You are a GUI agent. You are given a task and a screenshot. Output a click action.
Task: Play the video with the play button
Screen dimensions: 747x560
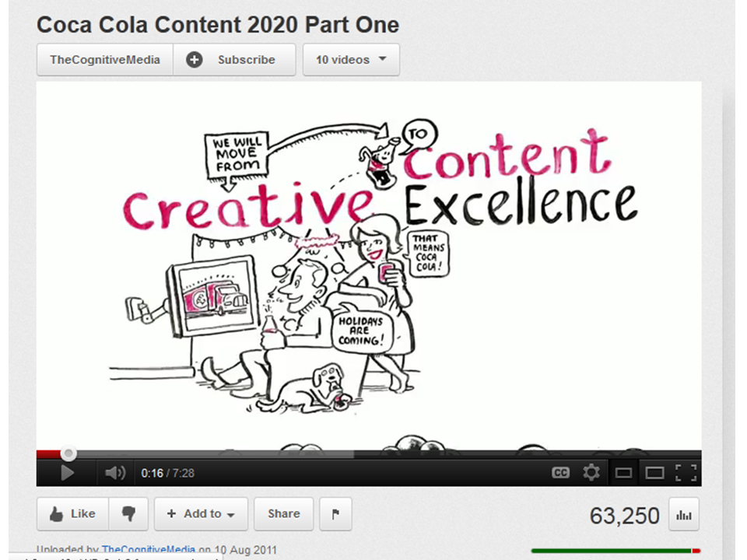pyautogui.click(x=67, y=472)
